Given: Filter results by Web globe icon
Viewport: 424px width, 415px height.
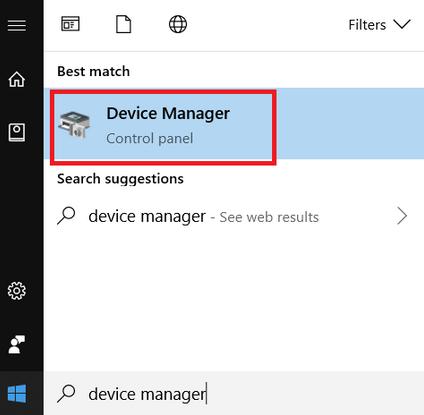Looking at the screenshot, I should [178, 24].
